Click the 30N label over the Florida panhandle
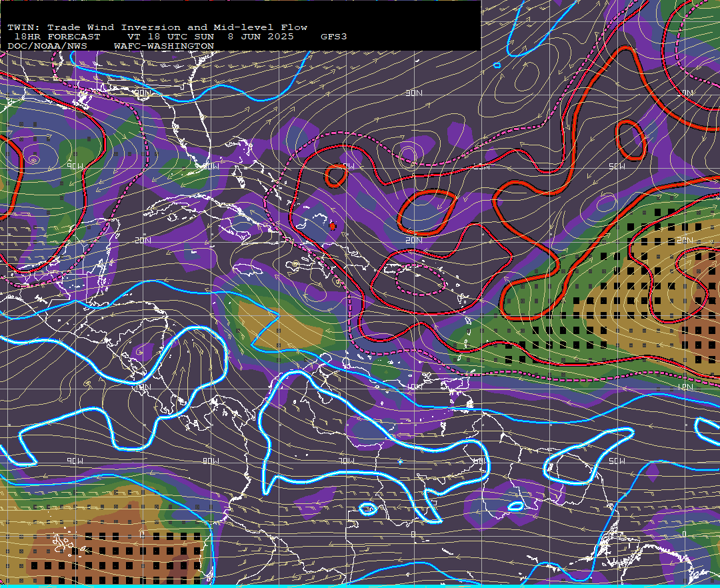 [x=143, y=93]
